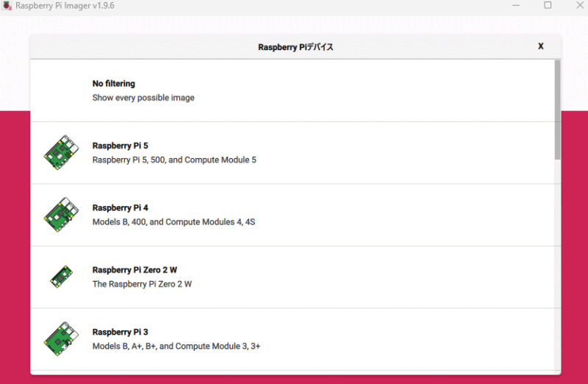Click 'Models B, 400, and Compute Modules 4, 4S' text
This screenshot has height=384, width=588.
tap(173, 221)
